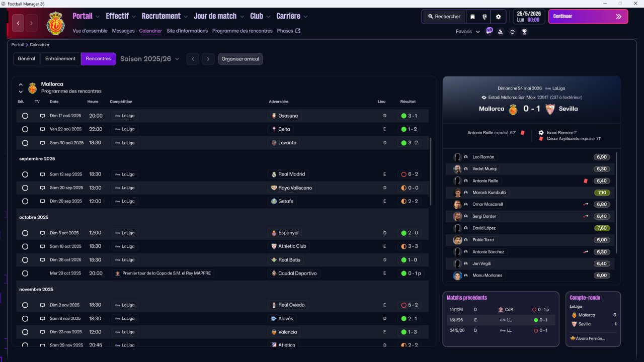Open the notifications speech bubble icon

[x=489, y=31]
